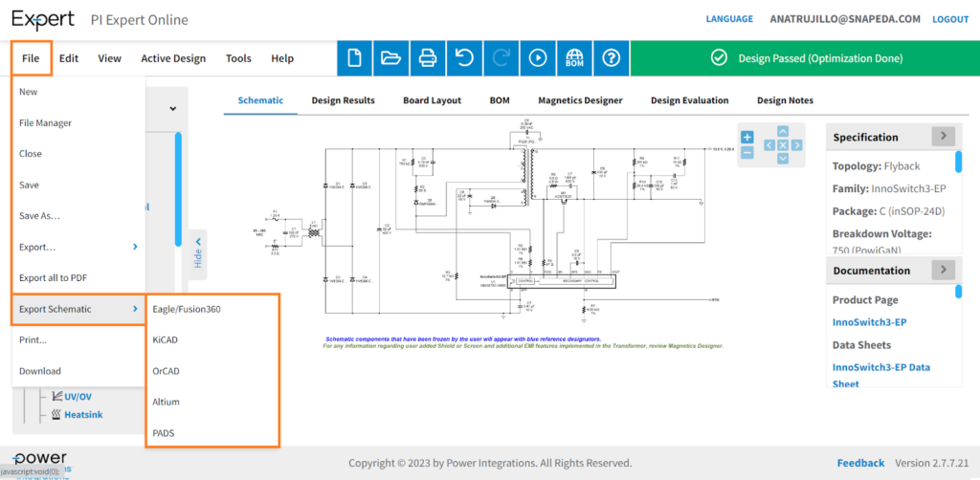Viewport: 980px width, 480px height.
Task: Zoom out schematic with minus icon
Action: [x=747, y=152]
